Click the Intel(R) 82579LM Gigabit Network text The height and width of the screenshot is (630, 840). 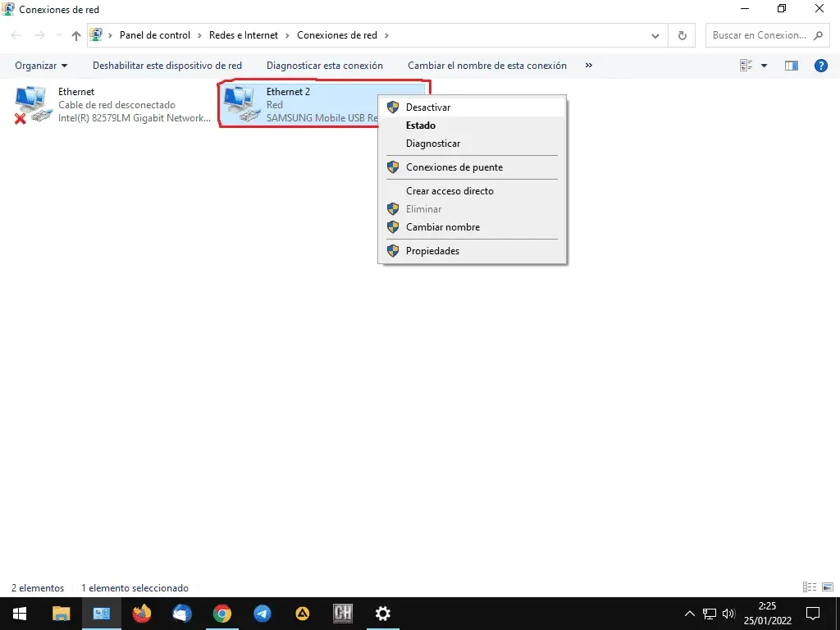coord(135,118)
